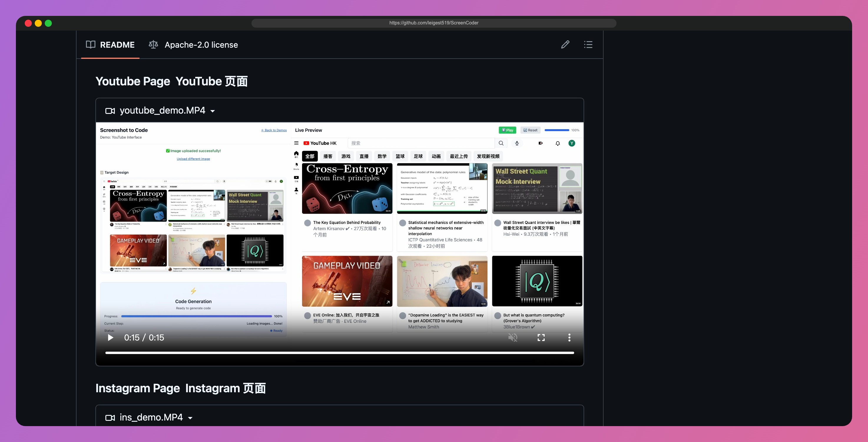Open the Generative model polynomial rules thumbnail in Live Preview
This screenshot has width=868, height=442.
tap(442, 189)
